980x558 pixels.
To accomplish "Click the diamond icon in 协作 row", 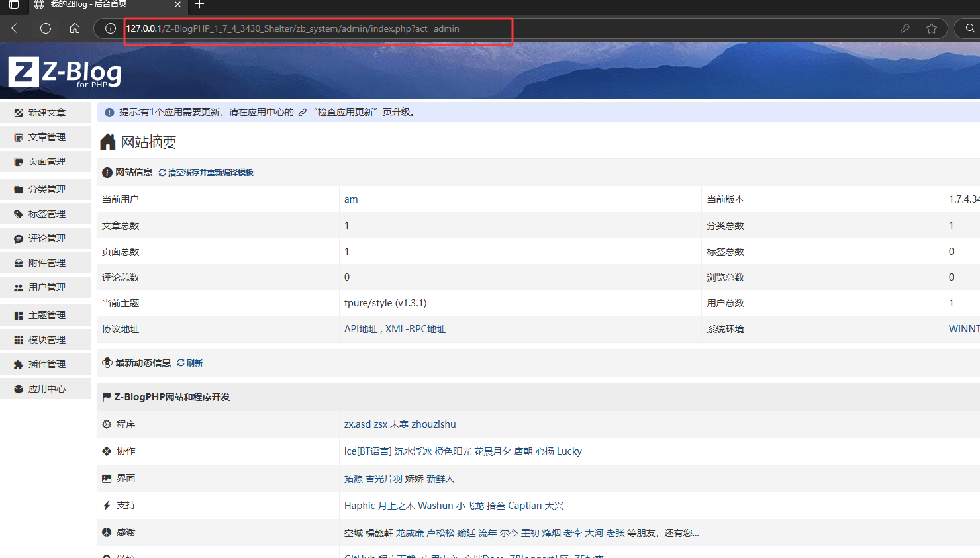I will click(107, 451).
